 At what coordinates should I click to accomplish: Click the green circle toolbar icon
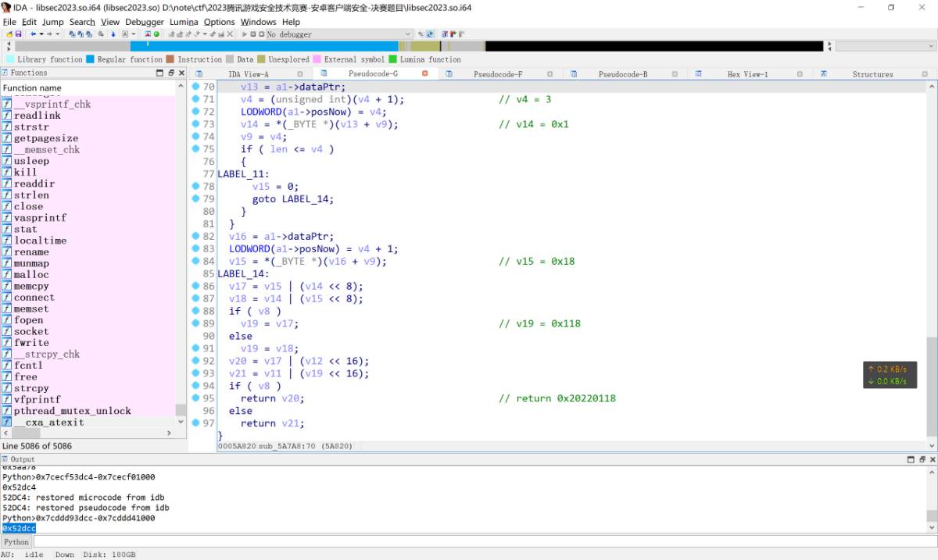point(156,34)
